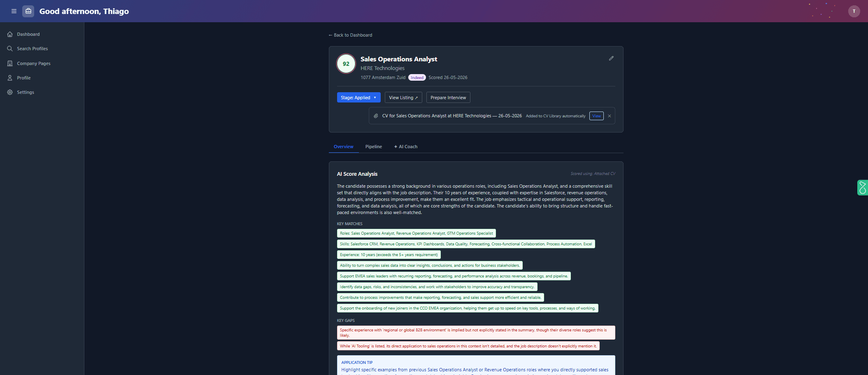This screenshot has width=868, height=375.
Task: View the attached CV
Action: (596, 116)
